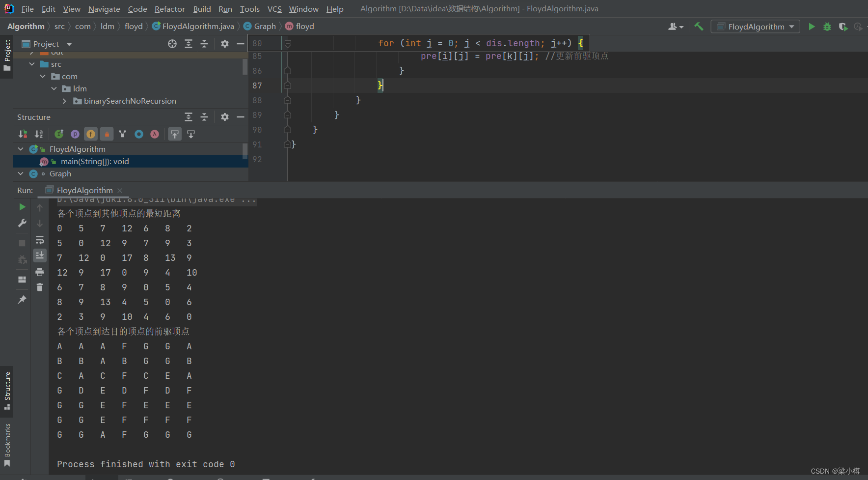The height and width of the screenshot is (480, 868).
Task: Toggle Show Fields orange f icon
Action: coord(91,134)
